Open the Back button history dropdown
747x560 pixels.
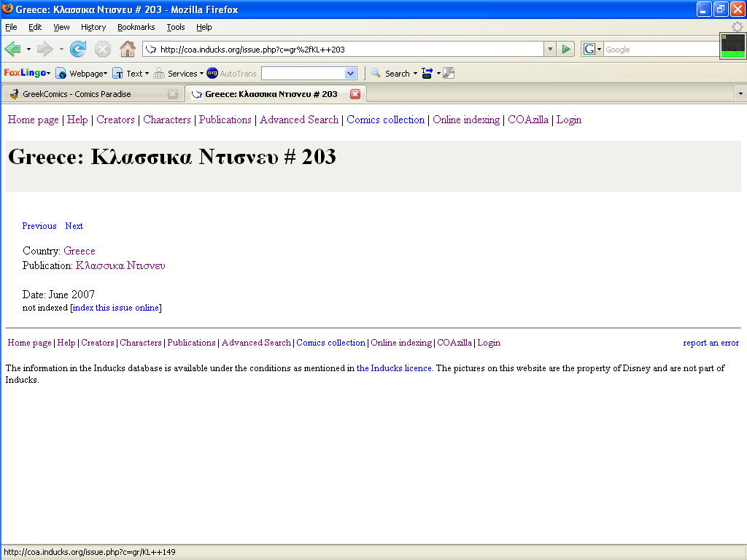(28, 49)
